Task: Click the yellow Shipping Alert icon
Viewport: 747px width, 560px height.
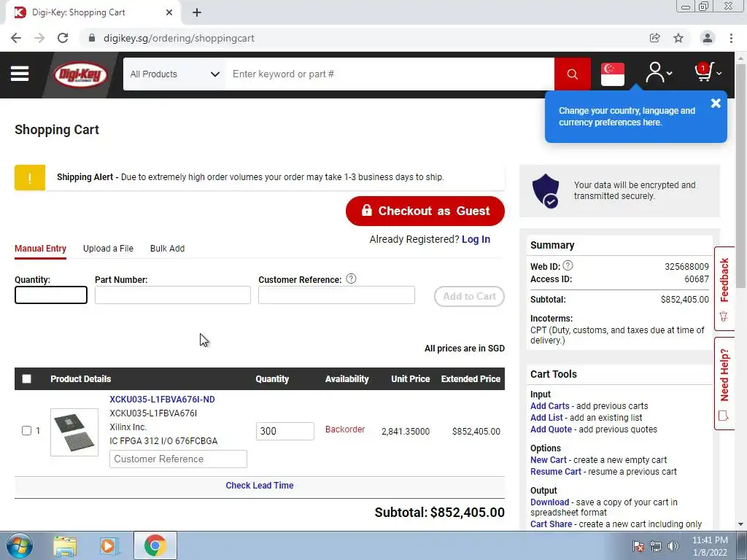Action: pos(30,178)
